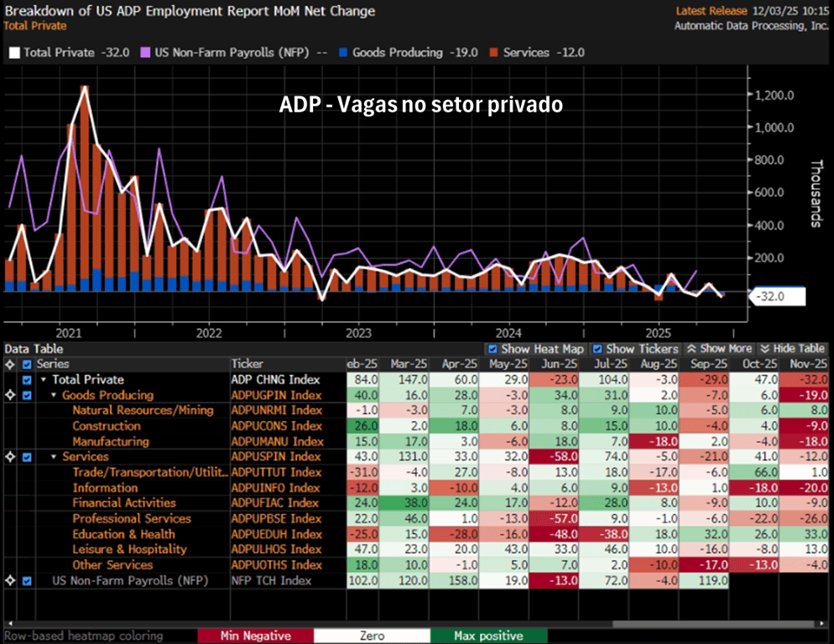Click the diamond icon in Series header row
The height and width of the screenshot is (644, 834).
click(10, 364)
